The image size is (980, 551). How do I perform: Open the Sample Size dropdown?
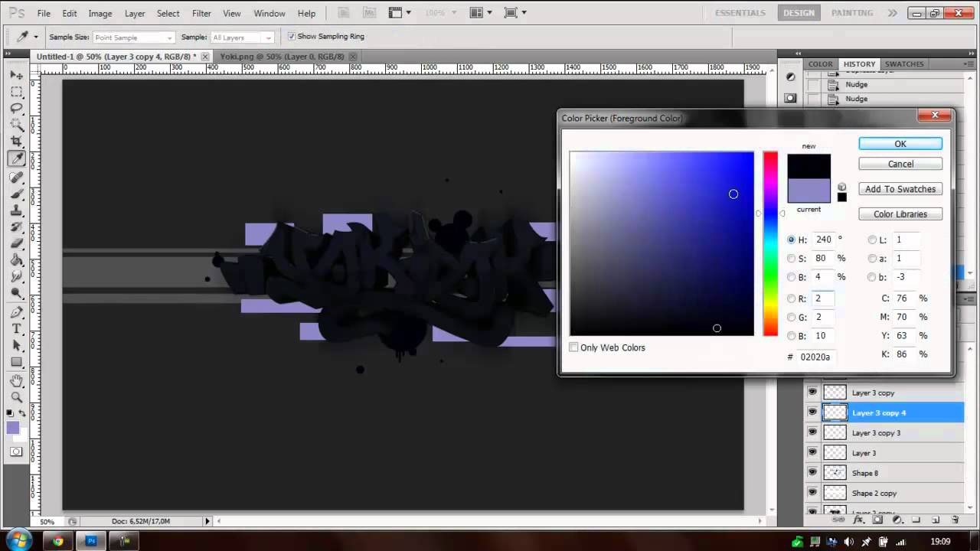click(x=133, y=37)
